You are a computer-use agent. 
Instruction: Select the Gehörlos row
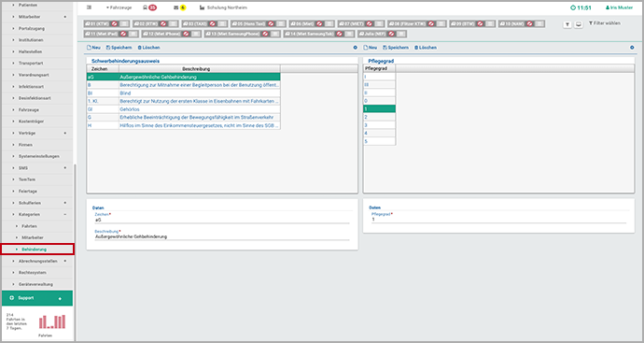coord(183,109)
